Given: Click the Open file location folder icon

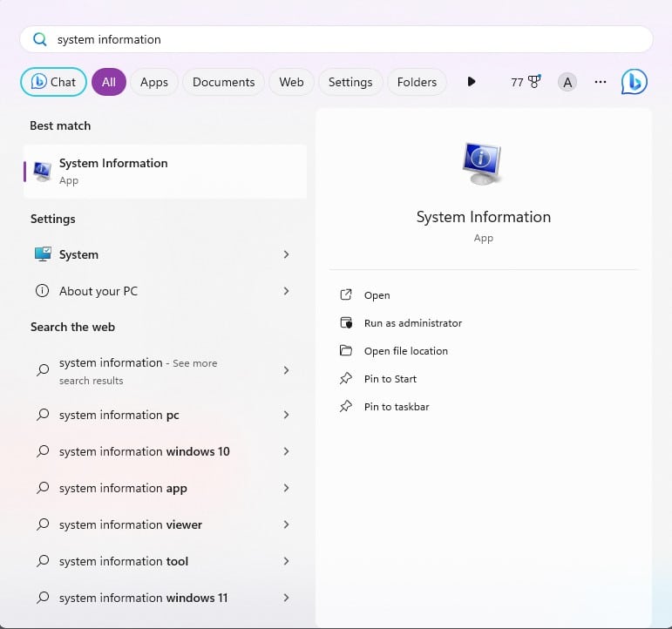Looking at the screenshot, I should click(x=346, y=350).
